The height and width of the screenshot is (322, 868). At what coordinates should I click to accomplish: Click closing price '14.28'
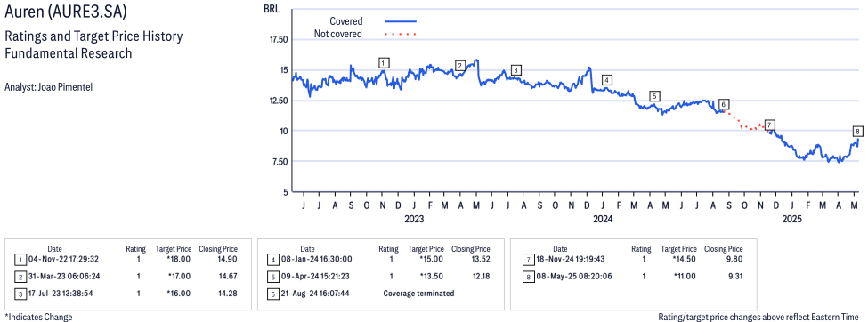[x=228, y=294]
